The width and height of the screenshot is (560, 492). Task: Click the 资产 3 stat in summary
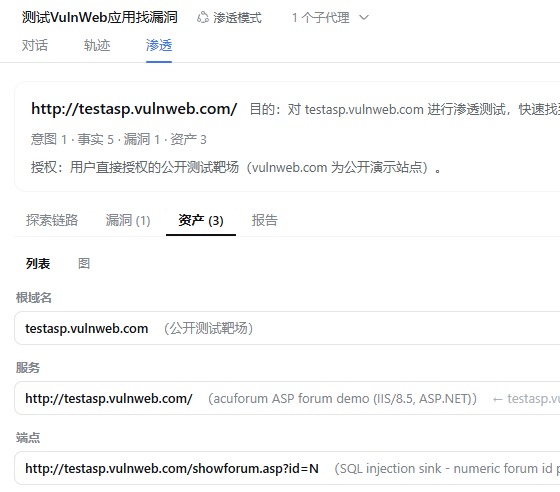point(188,139)
